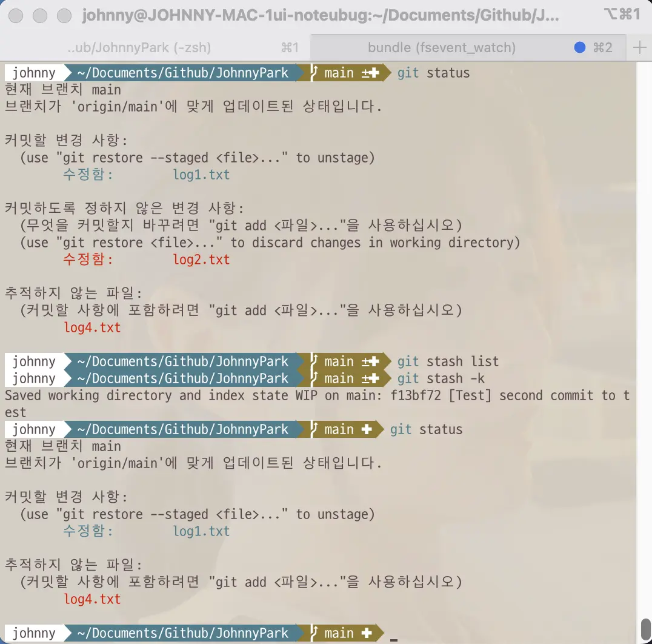652x644 pixels.
Task: Click the '커밋하도록 정하지 않은 변경 사항:' heading
Action: click(x=124, y=208)
